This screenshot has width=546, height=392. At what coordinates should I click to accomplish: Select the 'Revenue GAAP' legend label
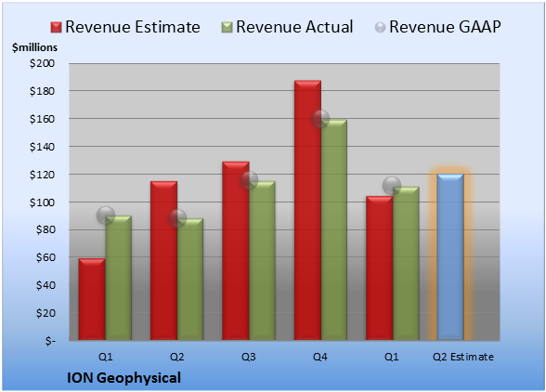(x=445, y=27)
